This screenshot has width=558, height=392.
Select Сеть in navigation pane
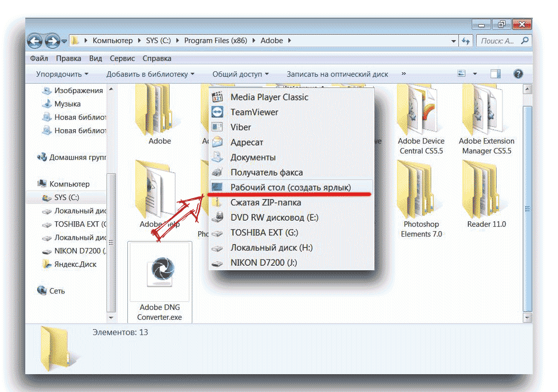[57, 291]
